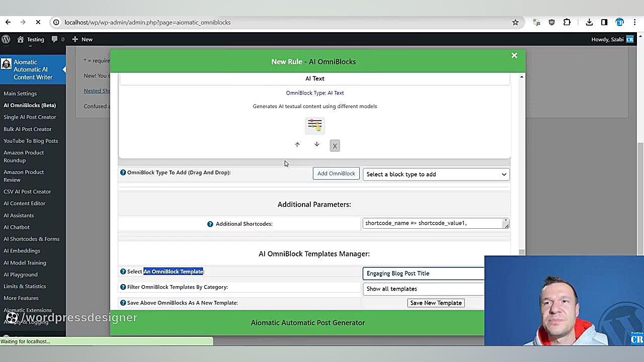Image resolution: width=644 pixels, height=362 pixels.
Task: Open More Features page
Action: point(21,298)
